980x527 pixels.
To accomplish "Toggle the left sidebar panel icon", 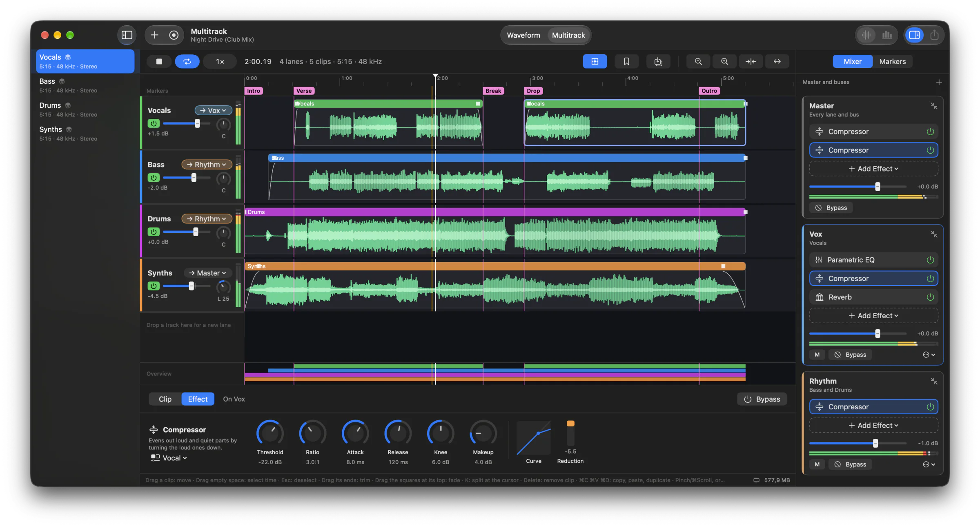I will (127, 35).
